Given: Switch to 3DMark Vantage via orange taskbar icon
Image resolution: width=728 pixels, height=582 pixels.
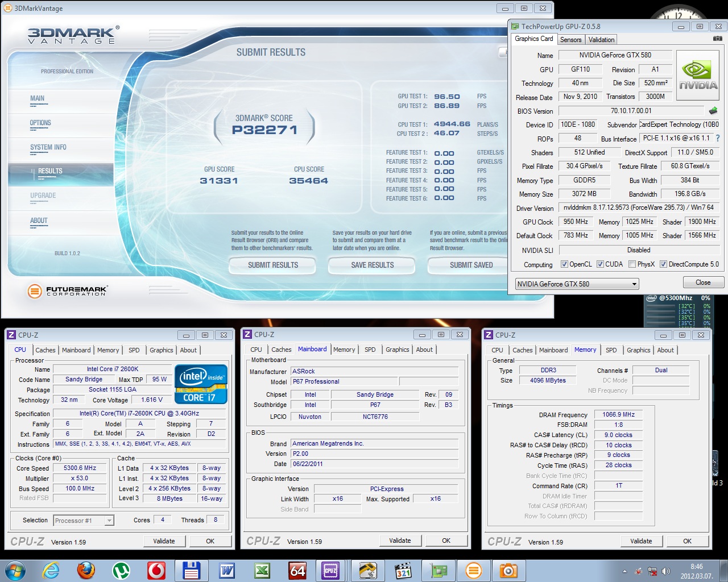Looking at the screenshot, I should pos(473,570).
